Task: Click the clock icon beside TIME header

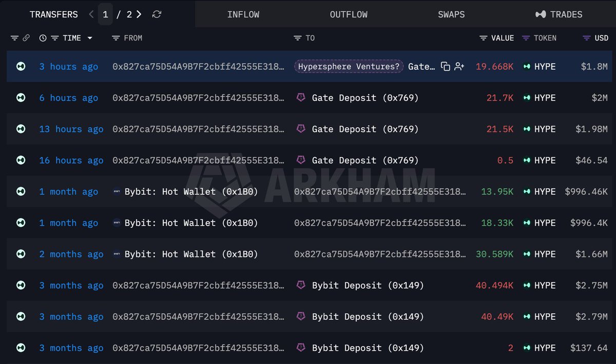Action: [43, 38]
